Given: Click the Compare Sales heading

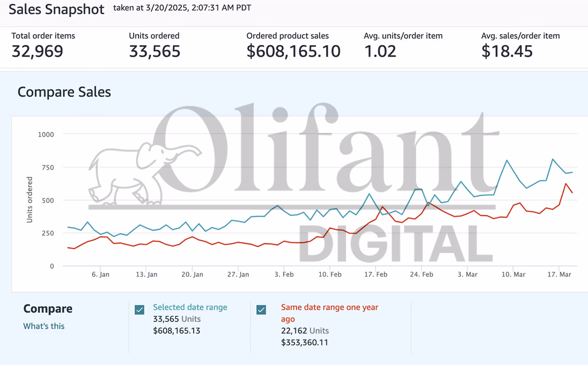Looking at the screenshot, I should tap(64, 92).
